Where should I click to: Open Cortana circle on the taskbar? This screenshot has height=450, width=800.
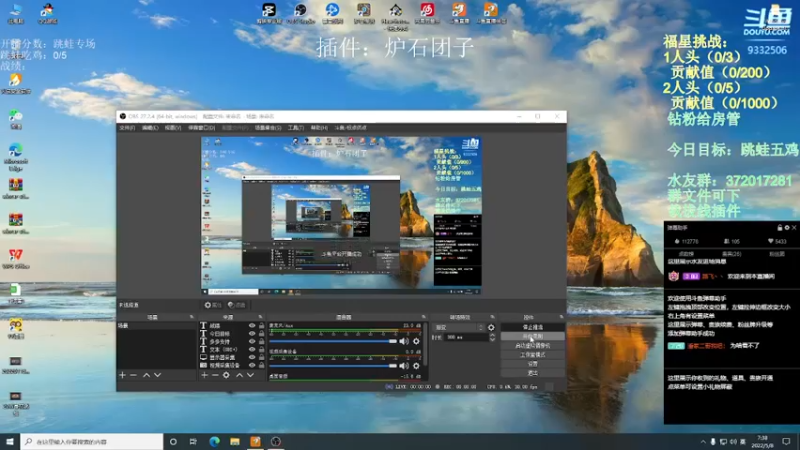(173, 441)
